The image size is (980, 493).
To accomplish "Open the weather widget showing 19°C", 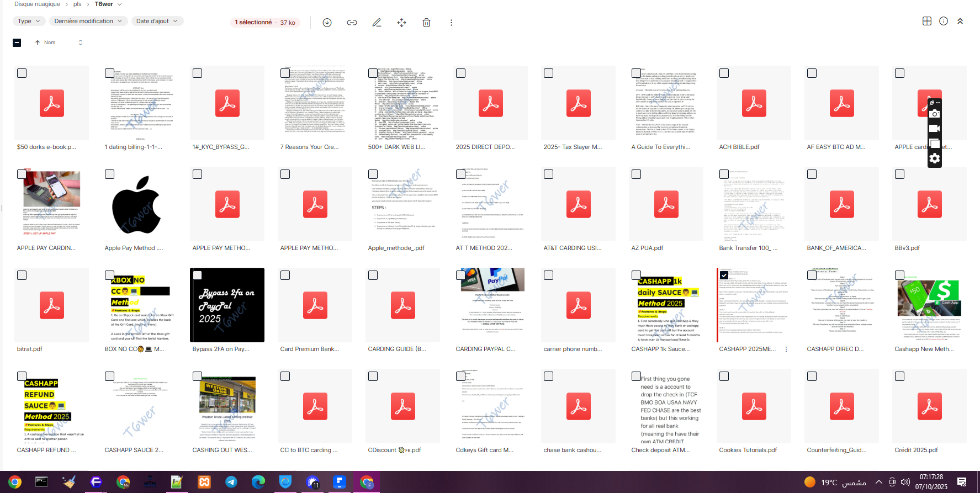I will pos(835,482).
